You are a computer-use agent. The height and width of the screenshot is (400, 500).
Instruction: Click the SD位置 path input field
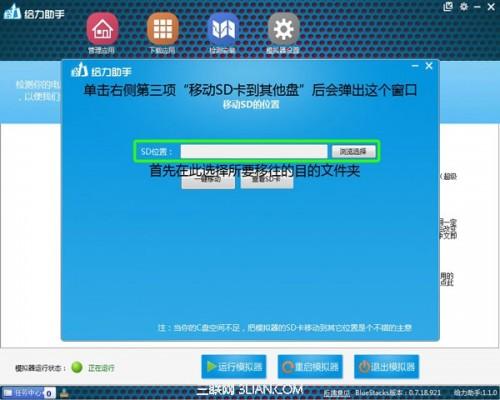pyautogui.click(x=254, y=152)
